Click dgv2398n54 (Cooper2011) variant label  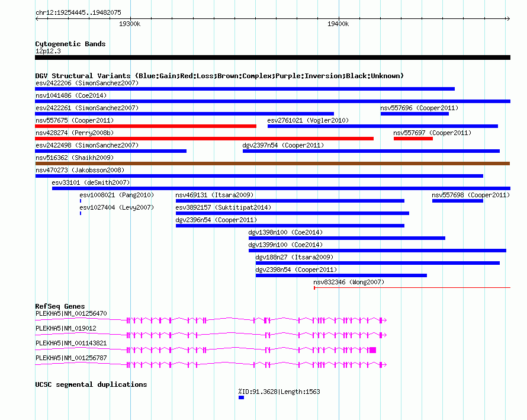pos(296,270)
